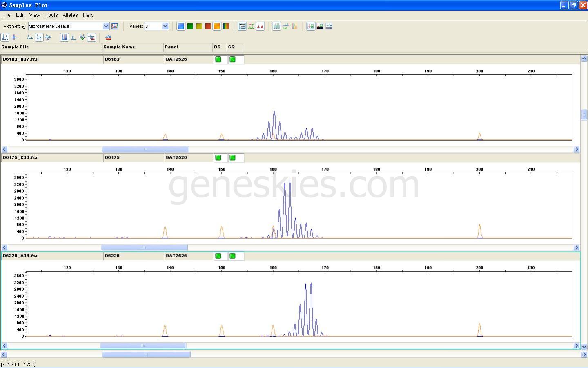Click the down arrow of vertical scrollbar

584,346
